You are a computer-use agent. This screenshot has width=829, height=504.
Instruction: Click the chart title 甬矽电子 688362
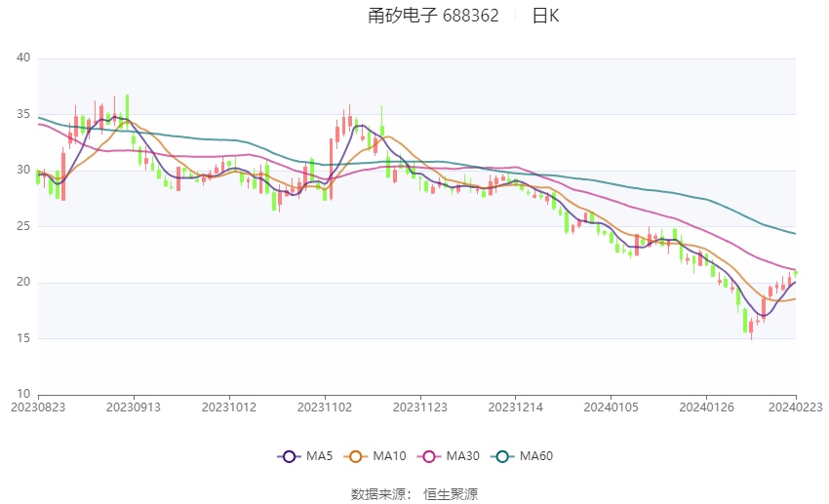pos(433,16)
